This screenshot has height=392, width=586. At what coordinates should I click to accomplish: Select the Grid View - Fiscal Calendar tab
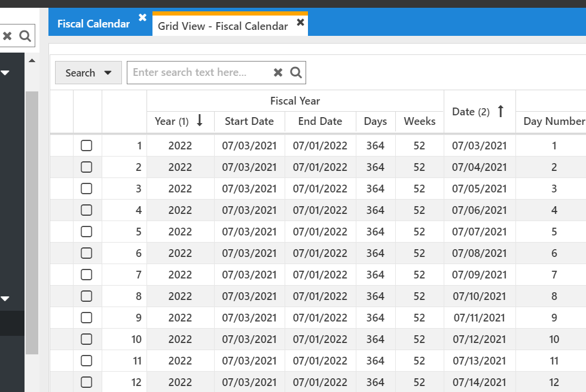click(x=222, y=26)
